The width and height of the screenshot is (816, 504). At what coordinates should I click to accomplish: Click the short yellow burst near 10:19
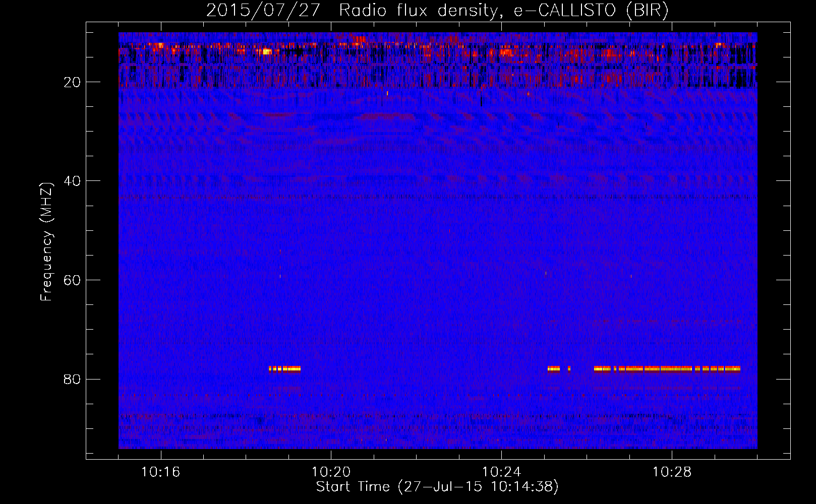284,368
